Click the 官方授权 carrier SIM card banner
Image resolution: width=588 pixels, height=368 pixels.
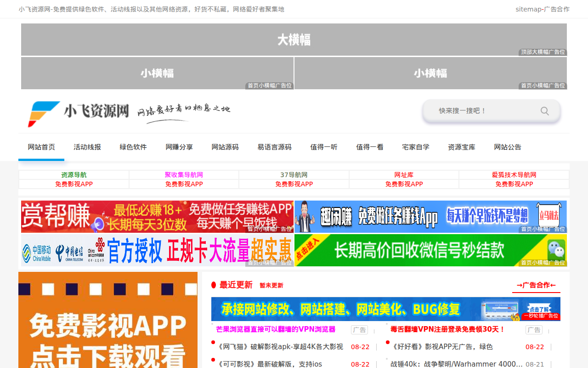(x=157, y=250)
